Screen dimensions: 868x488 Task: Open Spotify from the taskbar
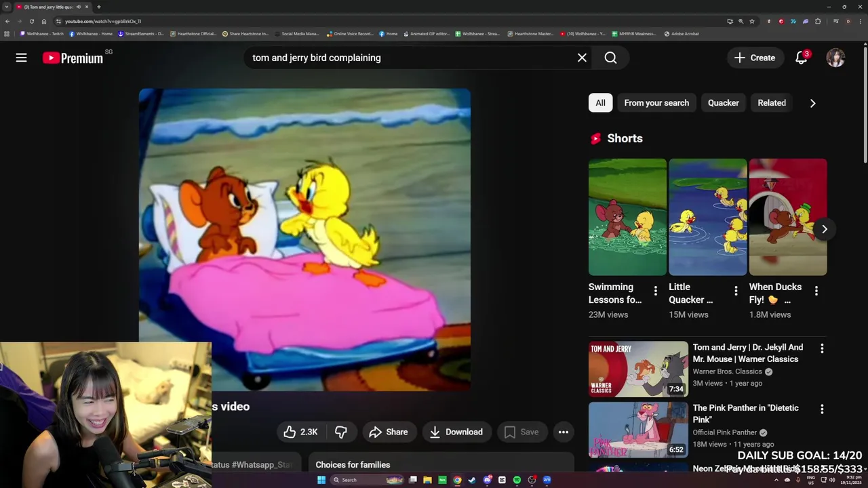tap(517, 480)
